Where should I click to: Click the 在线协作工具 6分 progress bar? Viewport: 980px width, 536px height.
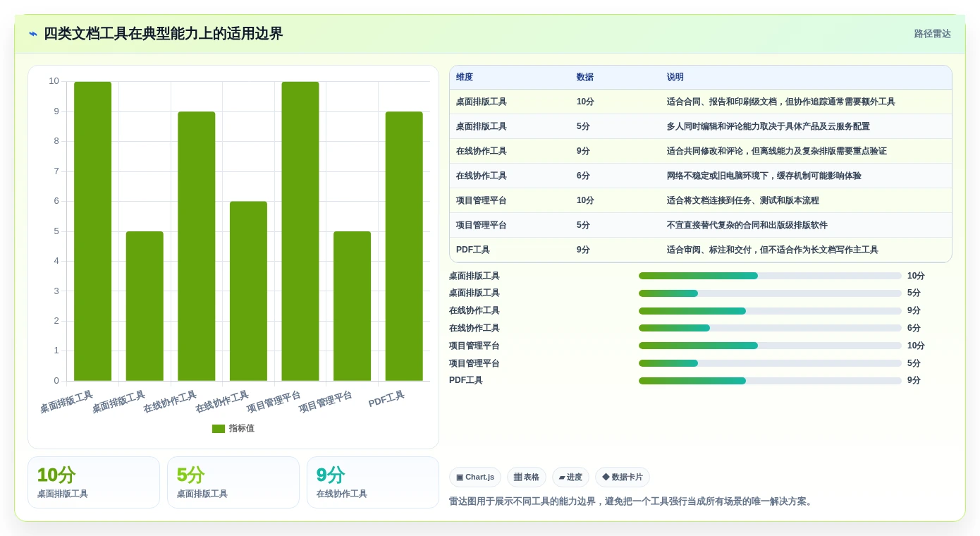pos(770,328)
